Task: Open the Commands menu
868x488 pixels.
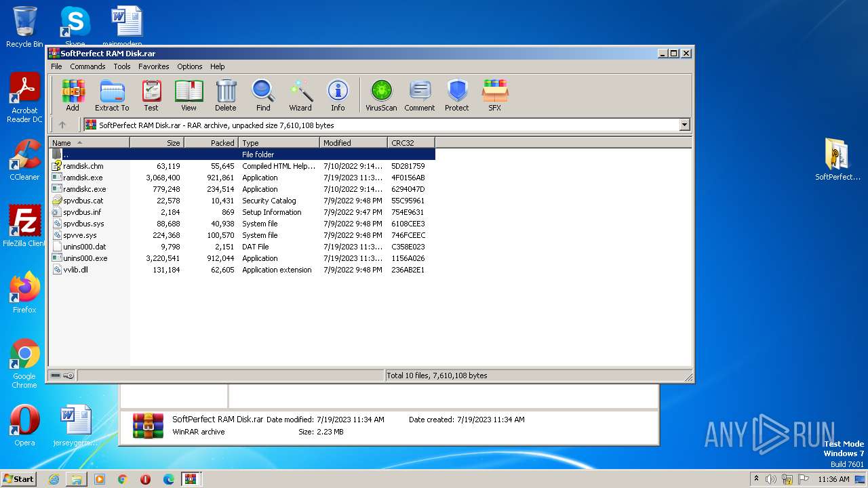Action: [x=87, y=66]
